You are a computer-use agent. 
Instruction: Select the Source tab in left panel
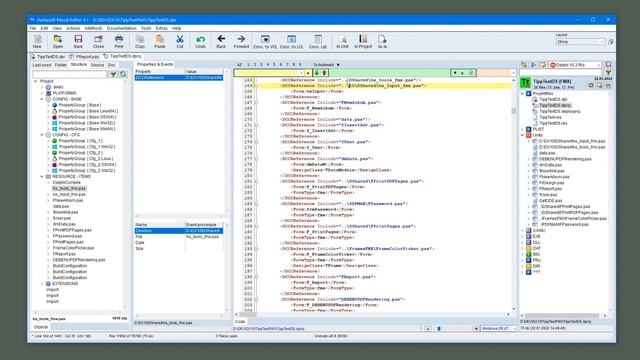point(97,65)
